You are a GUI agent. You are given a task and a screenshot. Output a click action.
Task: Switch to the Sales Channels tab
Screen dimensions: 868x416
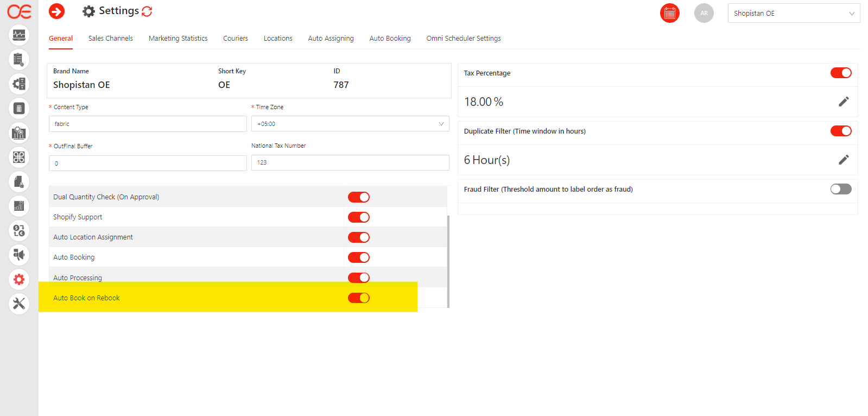tap(111, 39)
